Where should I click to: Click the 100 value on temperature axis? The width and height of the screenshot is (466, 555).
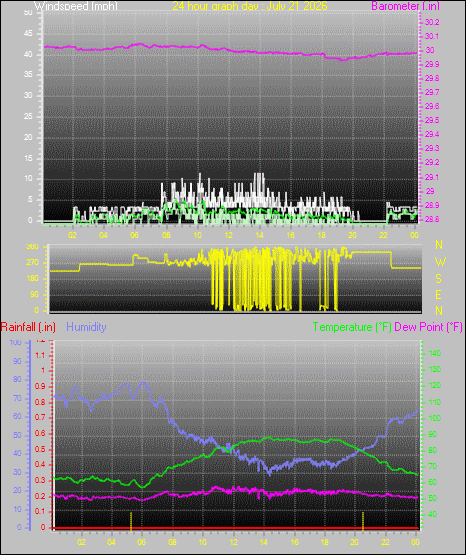[435, 418]
